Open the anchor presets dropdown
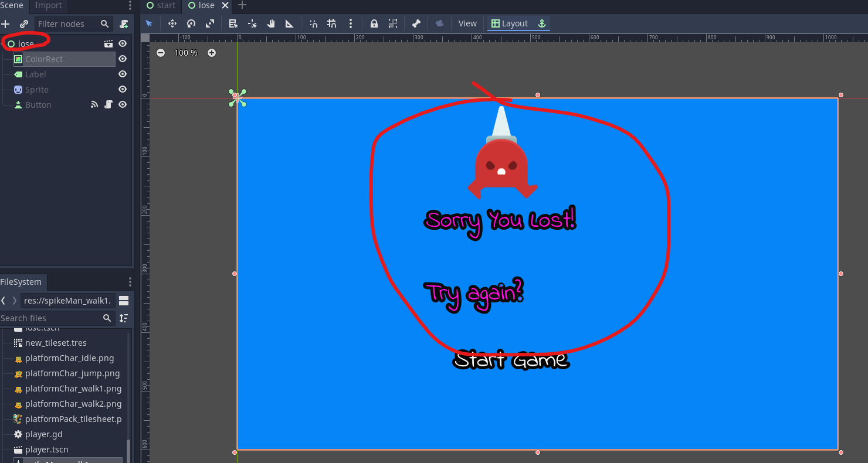The image size is (868, 463). (x=542, y=23)
